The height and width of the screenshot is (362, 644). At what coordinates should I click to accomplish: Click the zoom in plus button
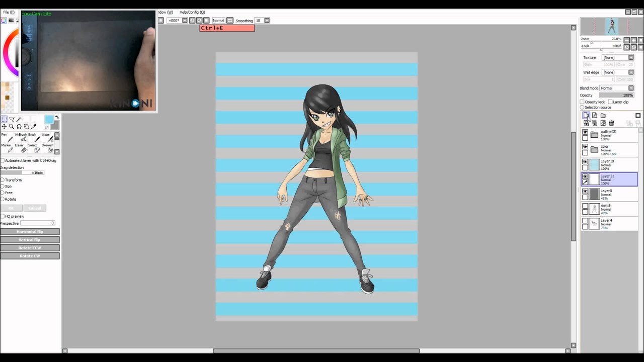click(x=633, y=40)
